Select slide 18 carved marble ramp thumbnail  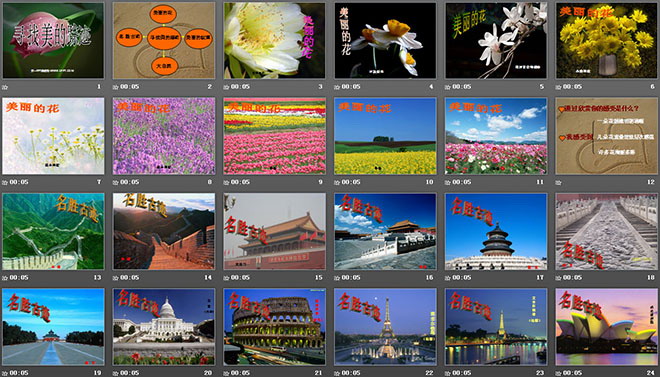tap(607, 231)
